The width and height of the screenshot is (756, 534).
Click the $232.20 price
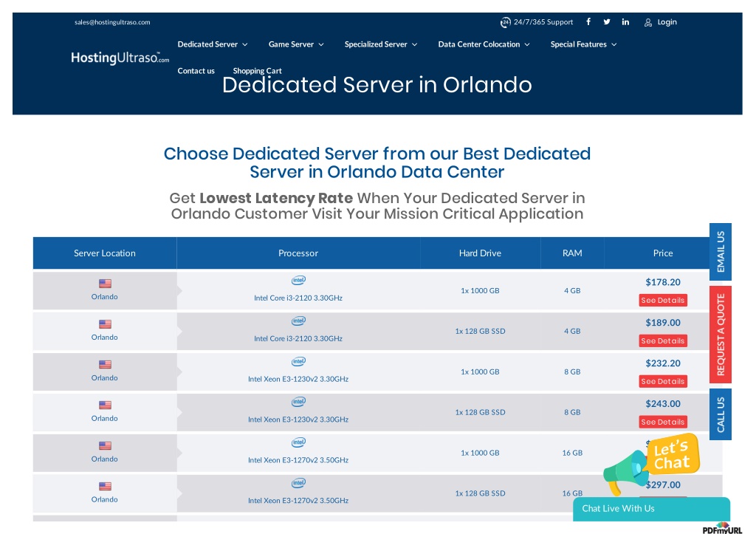click(x=663, y=363)
